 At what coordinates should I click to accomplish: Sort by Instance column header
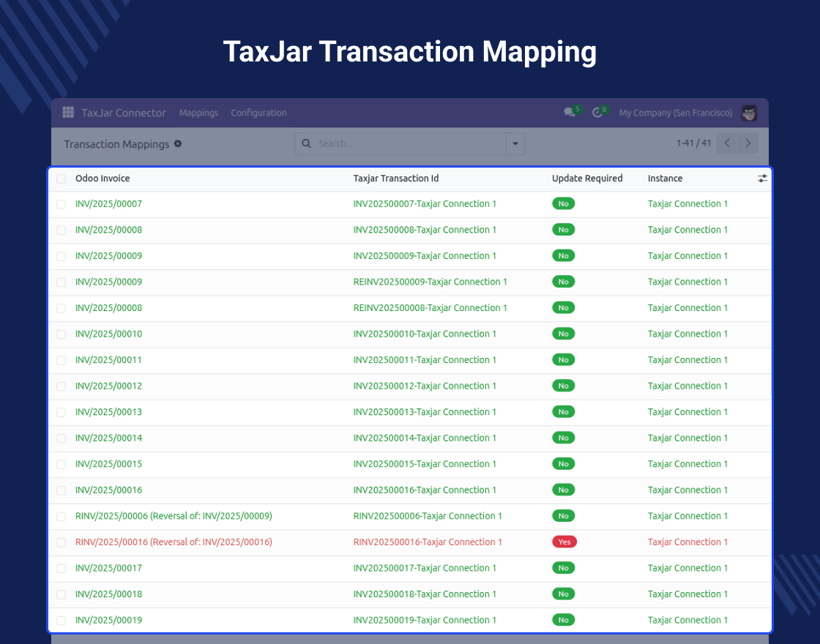[666, 179]
